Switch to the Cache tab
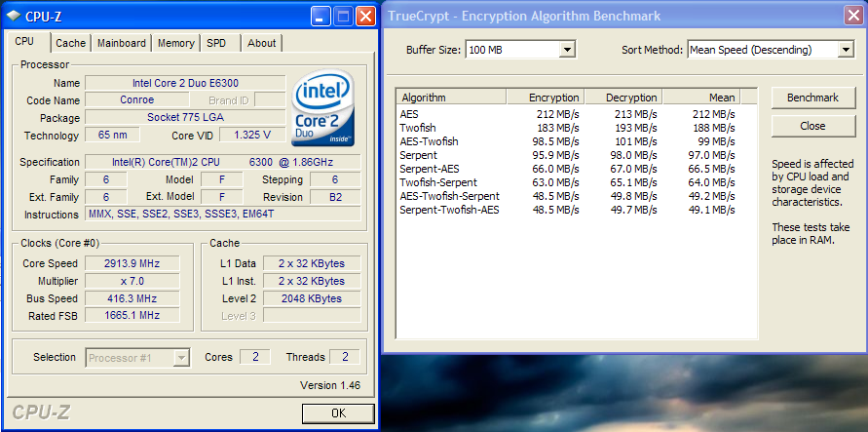 [71, 43]
